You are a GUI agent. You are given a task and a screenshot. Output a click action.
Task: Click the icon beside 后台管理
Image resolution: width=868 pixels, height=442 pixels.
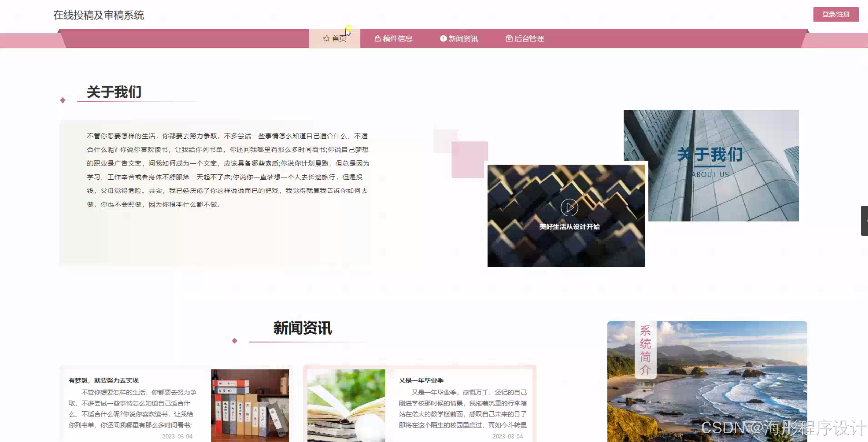click(x=509, y=39)
